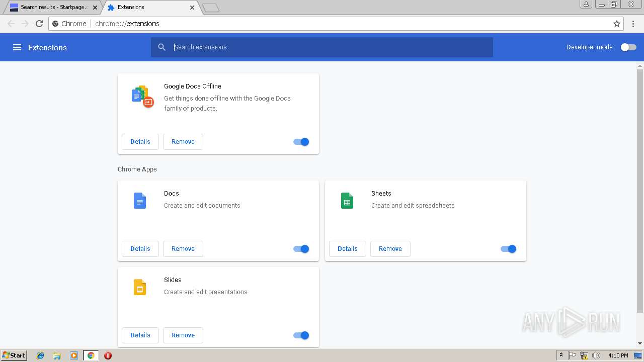Launch Internet Explorer from taskbar

40,355
